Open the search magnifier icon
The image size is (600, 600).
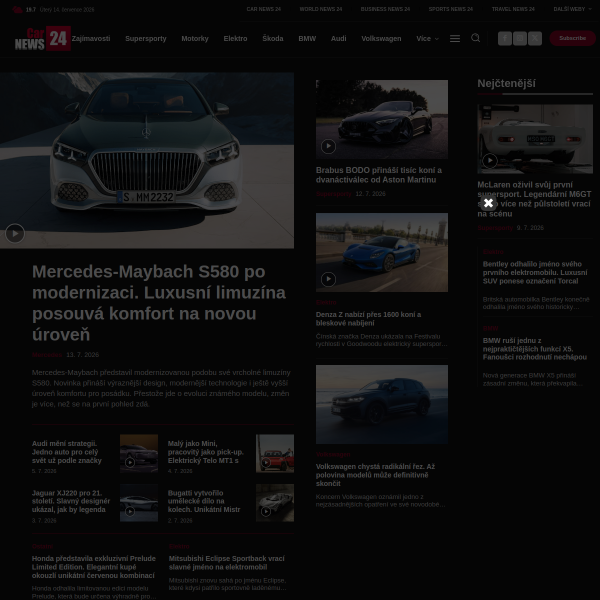click(475, 38)
